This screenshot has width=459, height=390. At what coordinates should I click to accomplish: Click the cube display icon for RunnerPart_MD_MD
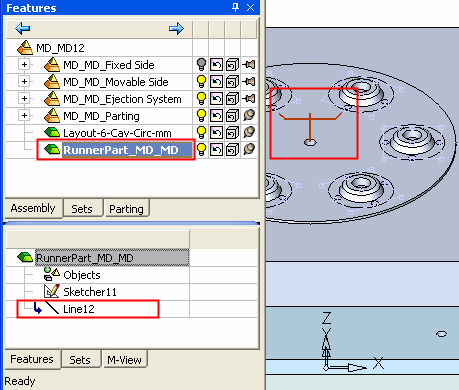[x=232, y=150]
